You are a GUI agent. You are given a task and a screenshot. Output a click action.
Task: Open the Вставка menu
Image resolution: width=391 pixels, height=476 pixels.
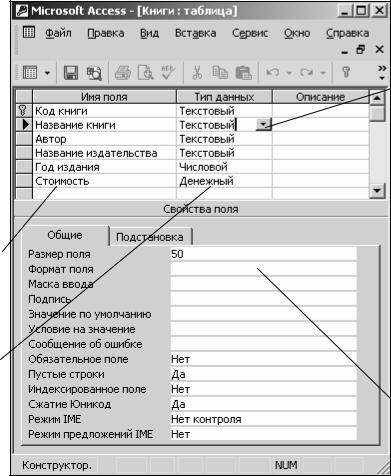pos(195,33)
